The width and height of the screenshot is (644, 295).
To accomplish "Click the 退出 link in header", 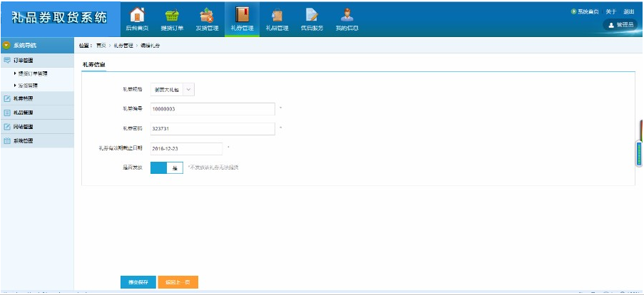I will [628, 12].
